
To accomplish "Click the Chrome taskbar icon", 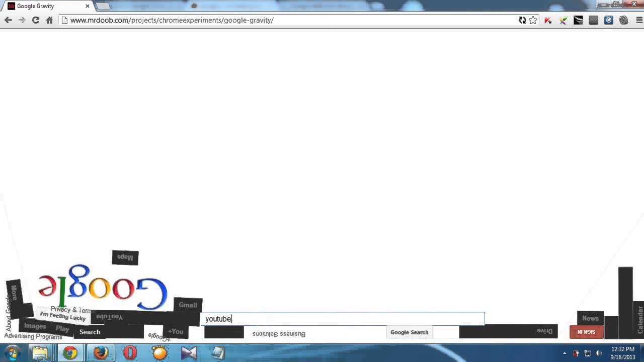I will (x=70, y=353).
